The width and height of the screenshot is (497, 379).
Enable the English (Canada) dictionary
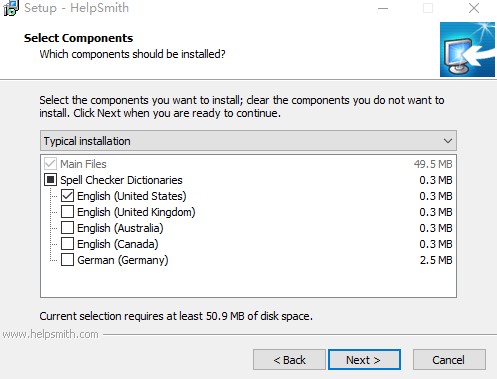pyautogui.click(x=67, y=244)
